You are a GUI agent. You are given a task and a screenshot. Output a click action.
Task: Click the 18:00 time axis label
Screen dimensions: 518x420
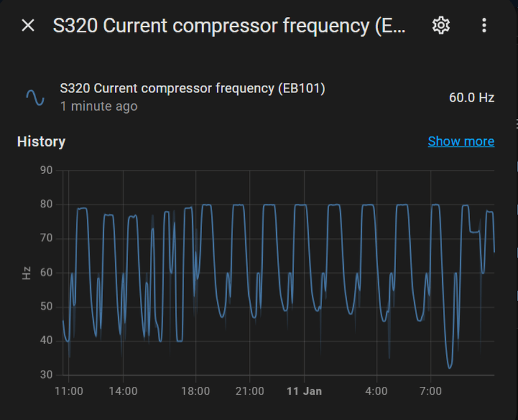coord(195,391)
